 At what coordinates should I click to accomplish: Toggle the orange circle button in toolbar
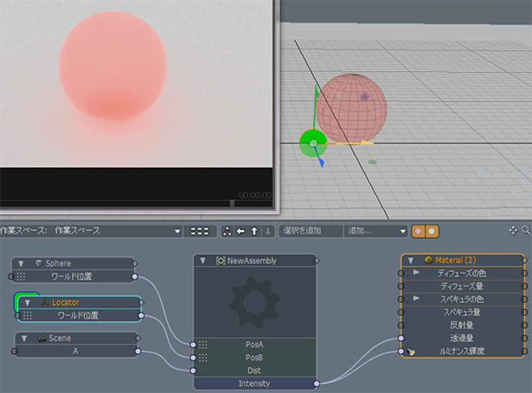[x=431, y=231]
